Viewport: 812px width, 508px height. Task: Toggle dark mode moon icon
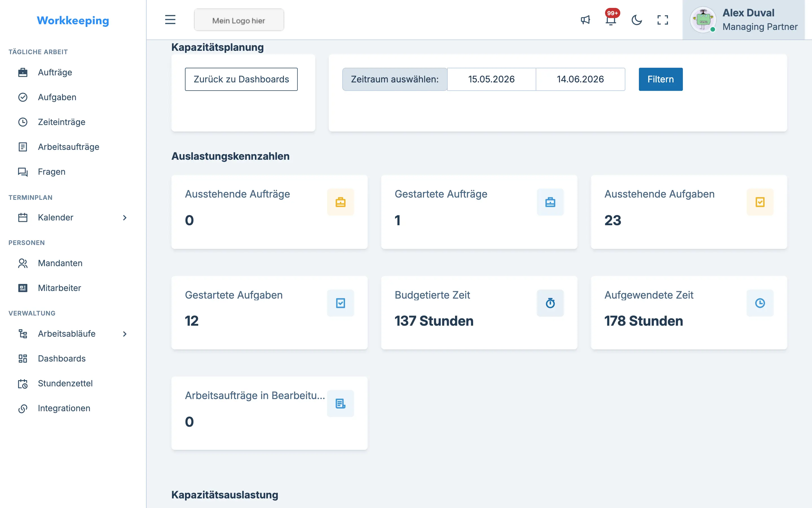[637, 20]
